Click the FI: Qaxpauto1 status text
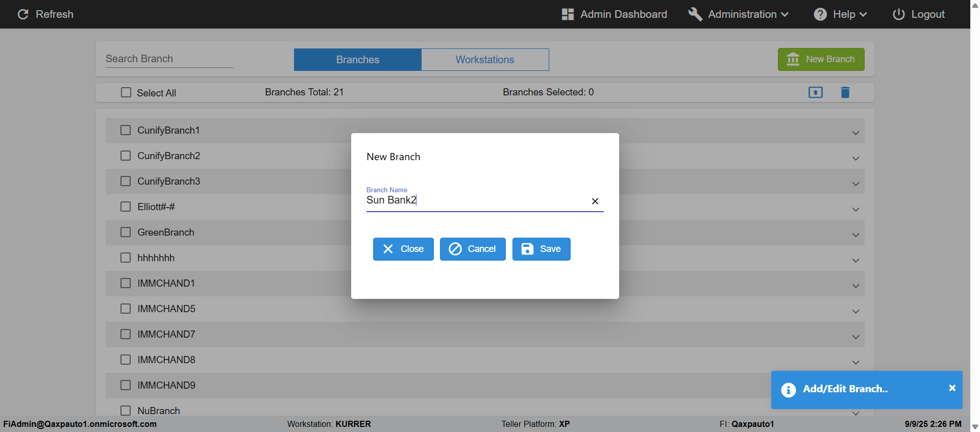This screenshot has height=432, width=980. (x=747, y=424)
